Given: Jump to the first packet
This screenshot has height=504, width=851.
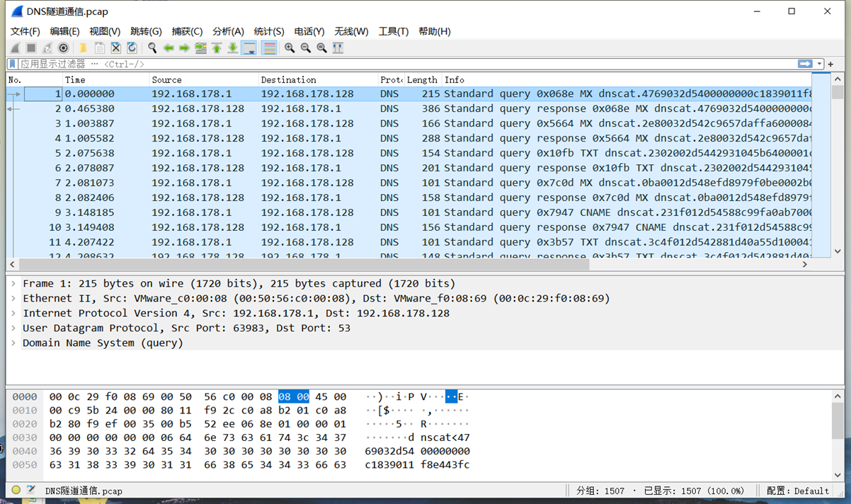Looking at the screenshot, I should pyautogui.click(x=217, y=47).
